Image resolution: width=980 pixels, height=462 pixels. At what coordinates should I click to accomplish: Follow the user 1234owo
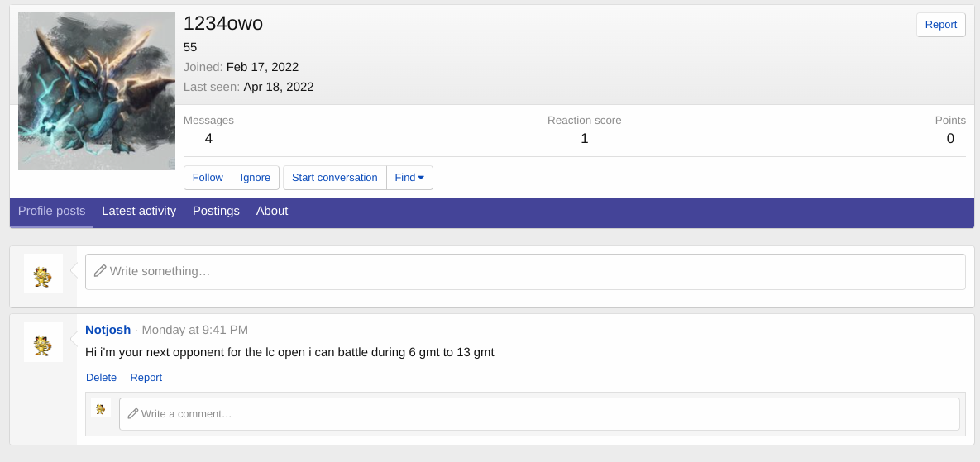(208, 178)
